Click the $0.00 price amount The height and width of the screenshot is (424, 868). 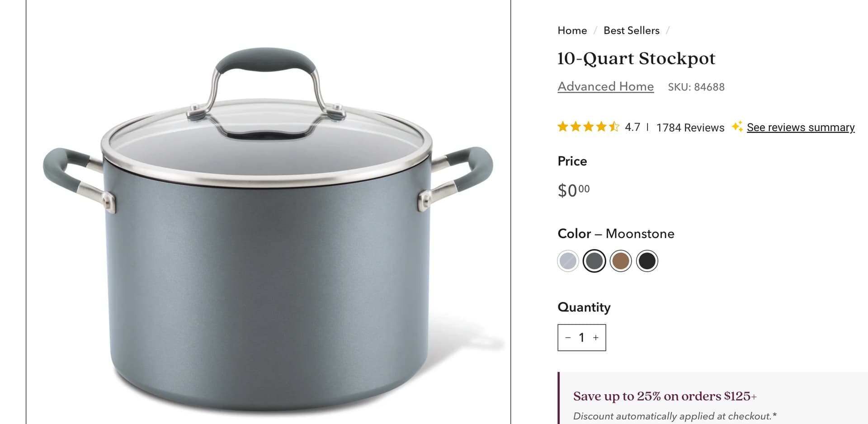[574, 190]
